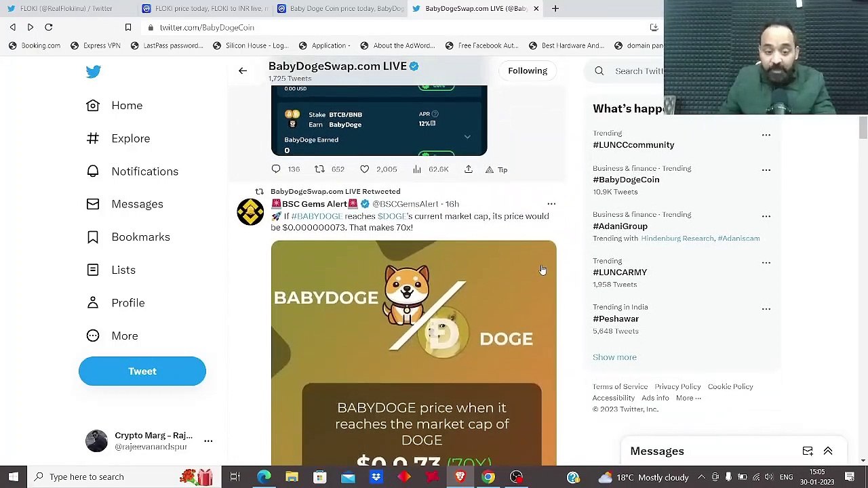Click the blue Tweet button
Viewport: 868px width, 488px height.
pyautogui.click(x=142, y=371)
